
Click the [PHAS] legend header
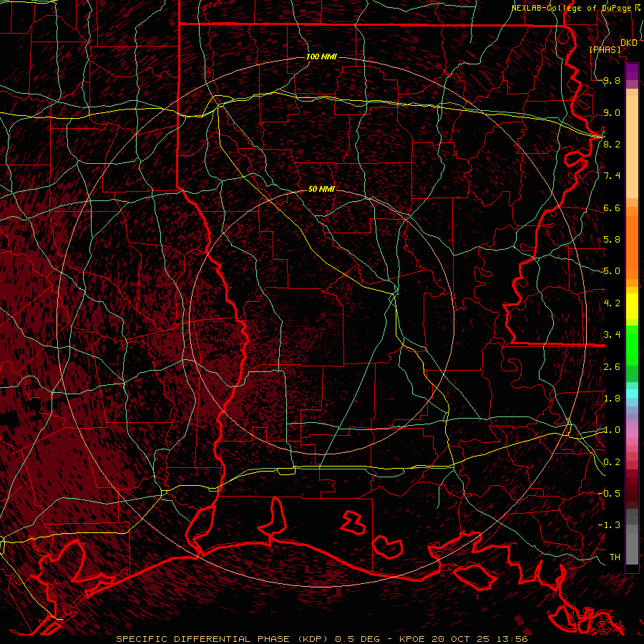605,50
